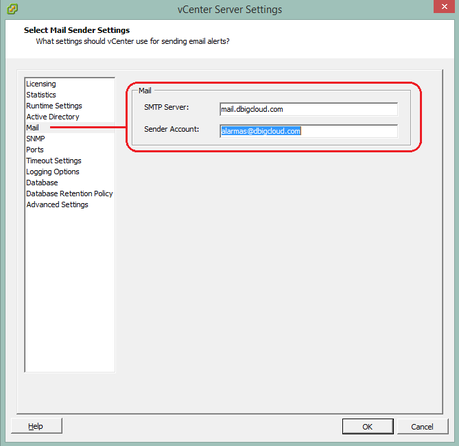Image resolution: width=459 pixels, height=446 pixels.
Task: Open Database Retention Policy category
Action: (69, 194)
